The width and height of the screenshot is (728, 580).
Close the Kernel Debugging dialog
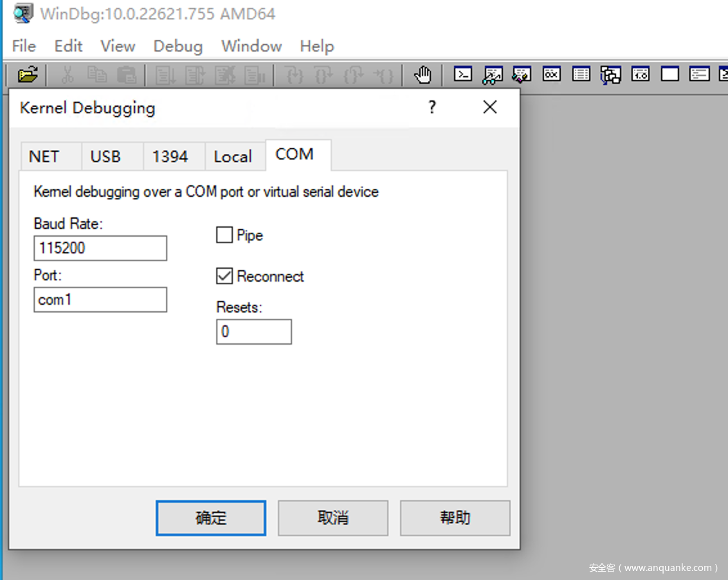tap(490, 107)
